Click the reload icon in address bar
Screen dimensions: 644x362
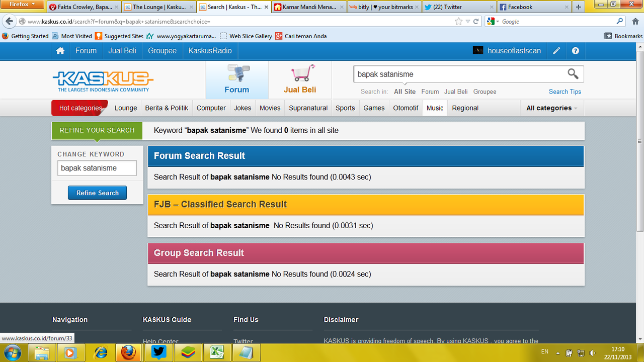(476, 22)
